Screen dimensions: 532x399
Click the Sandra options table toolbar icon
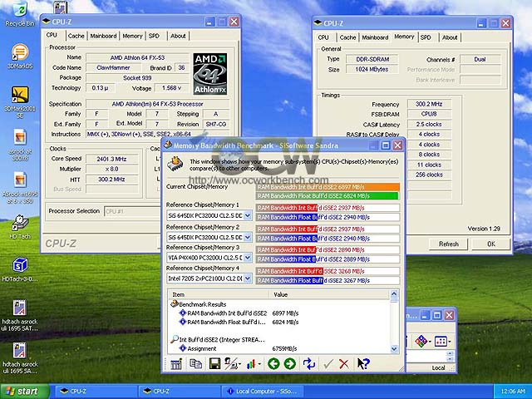coord(176,364)
